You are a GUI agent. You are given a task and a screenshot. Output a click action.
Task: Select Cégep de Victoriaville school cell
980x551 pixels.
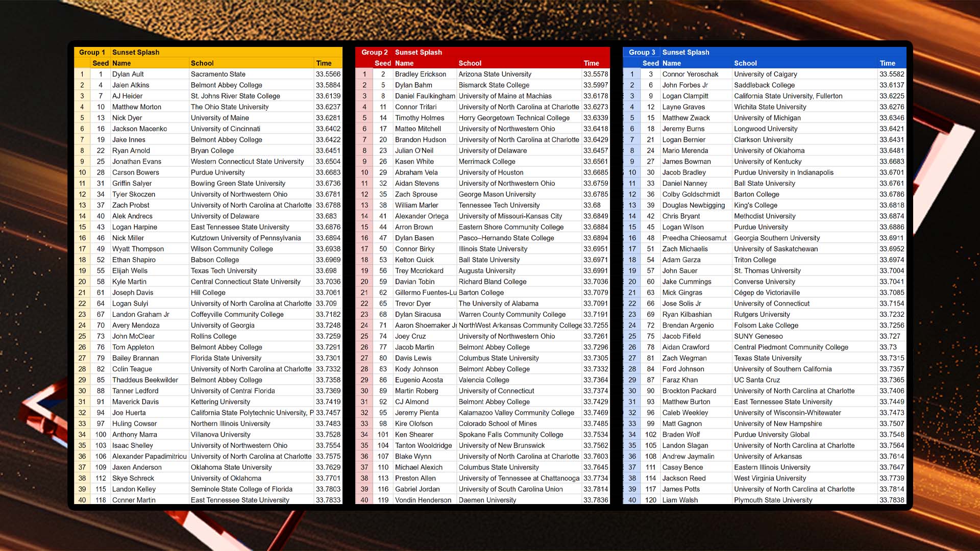click(x=767, y=292)
